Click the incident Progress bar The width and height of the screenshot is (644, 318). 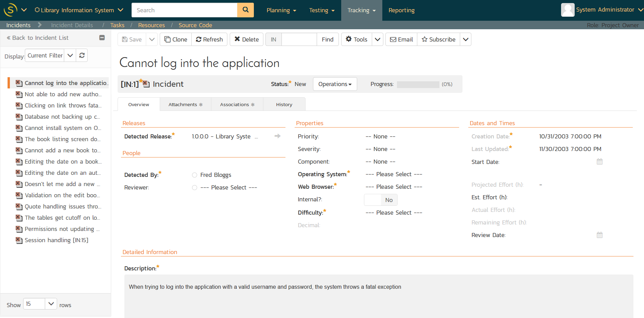point(418,84)
